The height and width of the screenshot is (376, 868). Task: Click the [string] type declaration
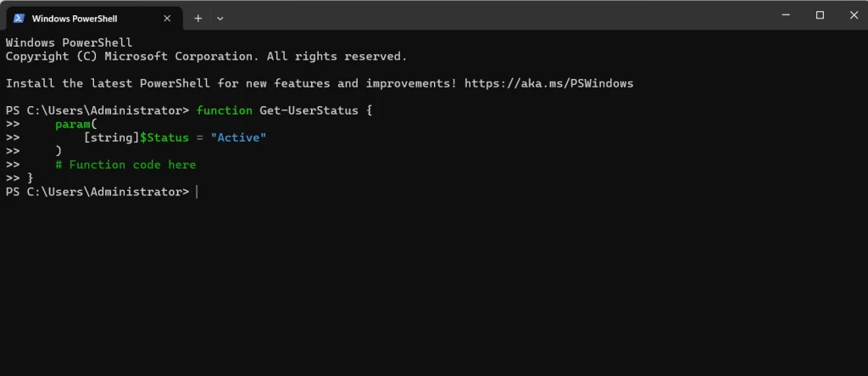tap(111, 137)
